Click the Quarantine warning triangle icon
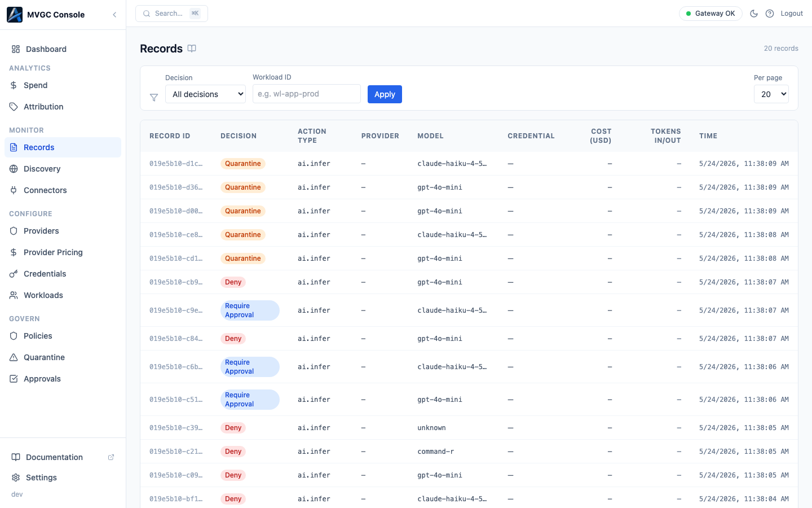This screenshot has width=812, height=508. (14, 357)
